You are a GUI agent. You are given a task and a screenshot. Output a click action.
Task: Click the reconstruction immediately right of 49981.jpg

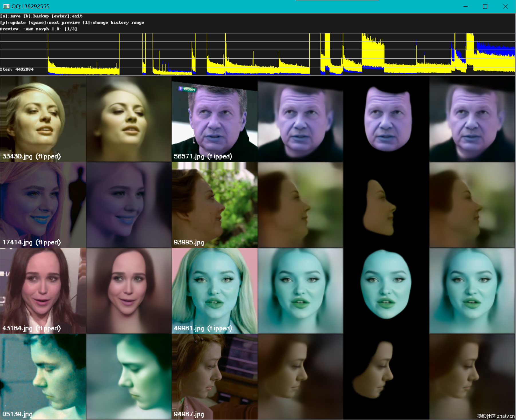click(300, 291)
